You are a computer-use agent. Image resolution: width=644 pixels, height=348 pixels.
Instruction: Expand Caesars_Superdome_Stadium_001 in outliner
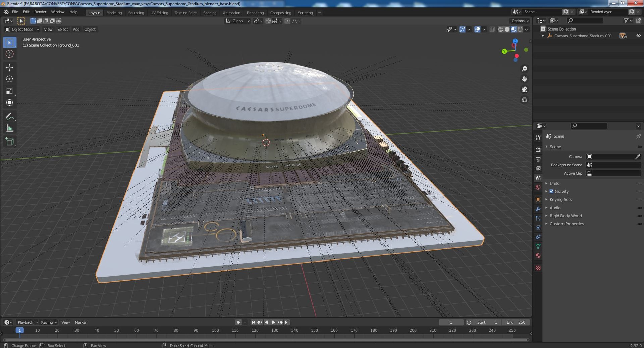click(x=543, y=36)
